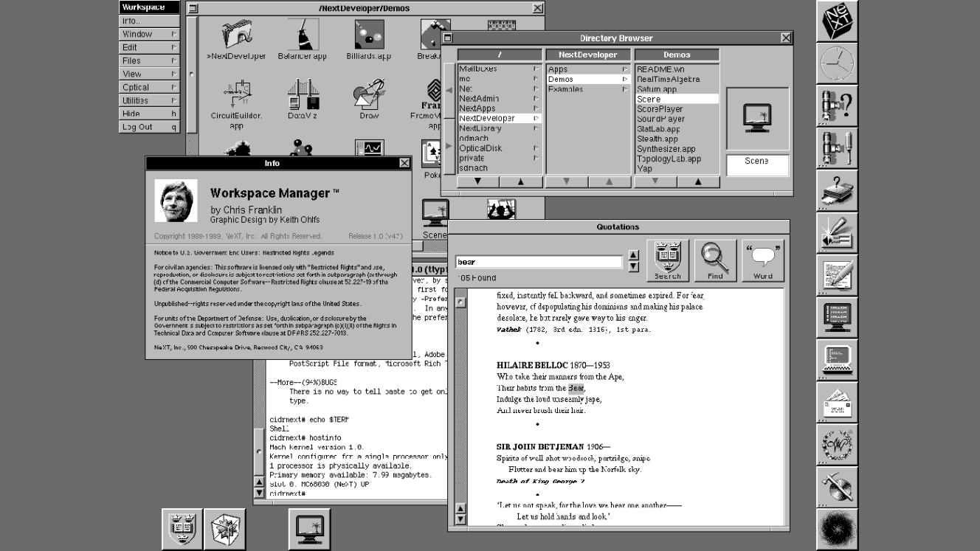The width and height of the screenshot is (980, 551).
Task: Select the NextDeveloper folder icon in Demos window
Action: pyautogui.click(x=238, y=35)
